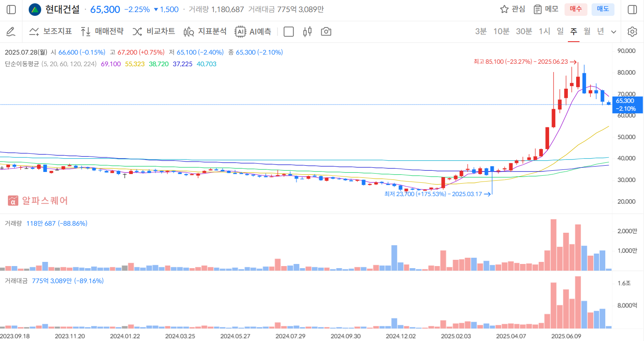Screen dimensions: 644x341
Task: Switch to 년 yearly timeframe
Action: point(600,32)
